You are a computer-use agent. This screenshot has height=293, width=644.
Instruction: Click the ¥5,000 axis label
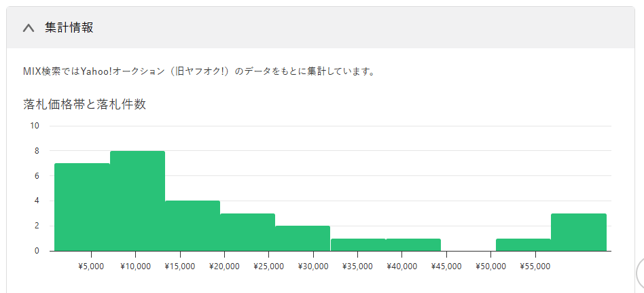coord(91,266)
